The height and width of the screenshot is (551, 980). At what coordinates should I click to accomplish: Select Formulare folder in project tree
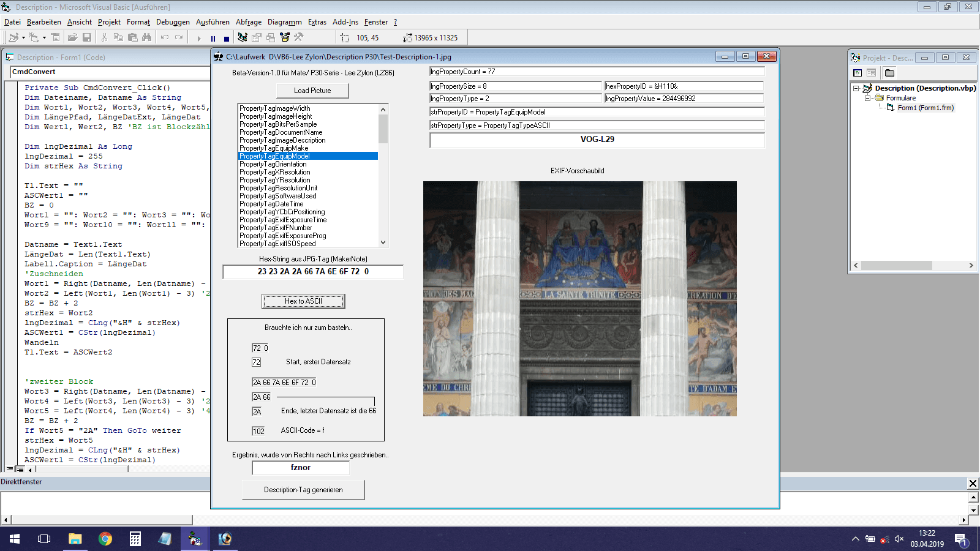[x=900, y=98]
